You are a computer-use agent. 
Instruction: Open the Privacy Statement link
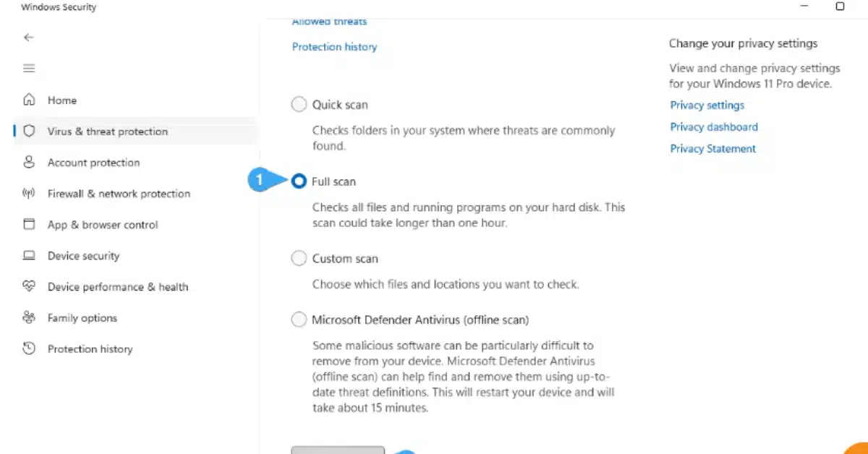[712, 149]
